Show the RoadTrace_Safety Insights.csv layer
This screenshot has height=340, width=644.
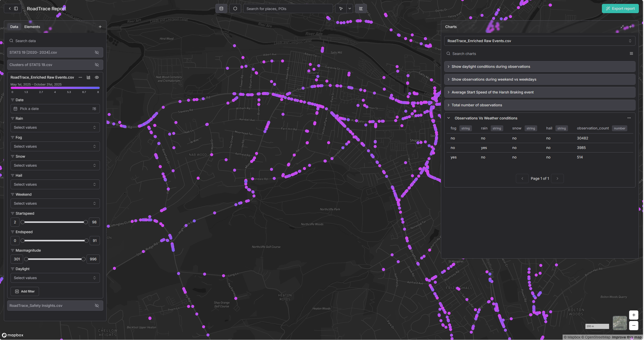[x=97, y=306]
